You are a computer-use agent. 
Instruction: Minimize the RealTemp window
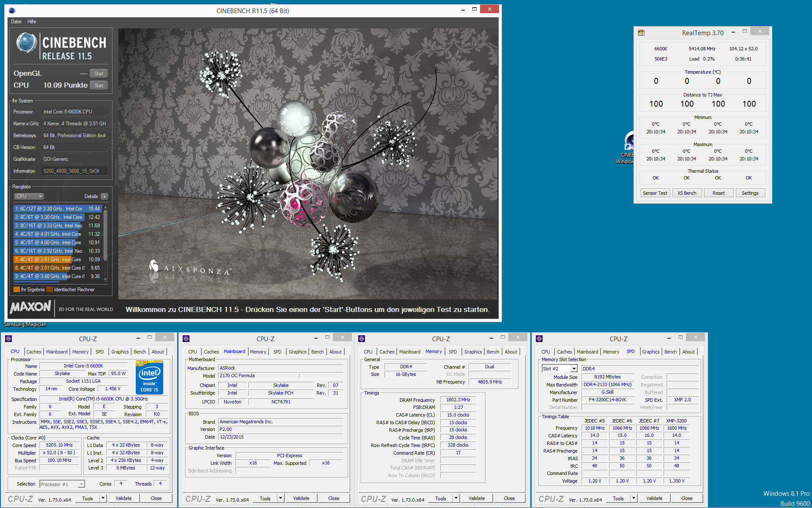tap(733, 32)
